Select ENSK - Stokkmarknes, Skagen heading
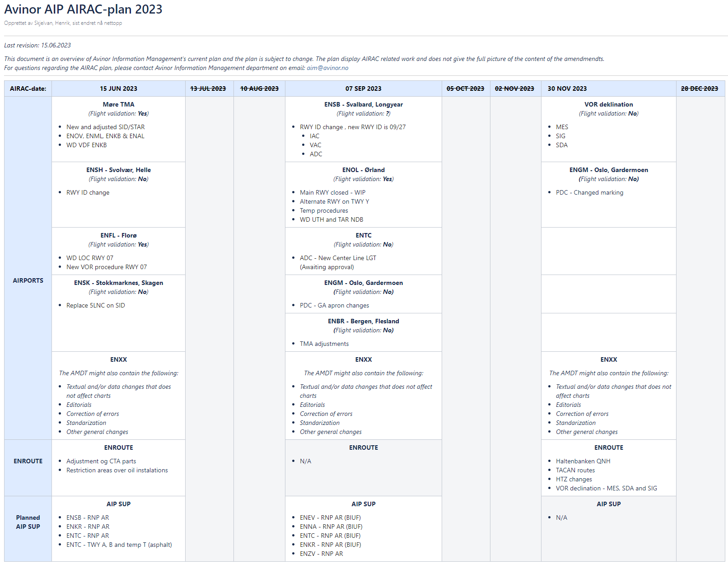 pos(118,283)
